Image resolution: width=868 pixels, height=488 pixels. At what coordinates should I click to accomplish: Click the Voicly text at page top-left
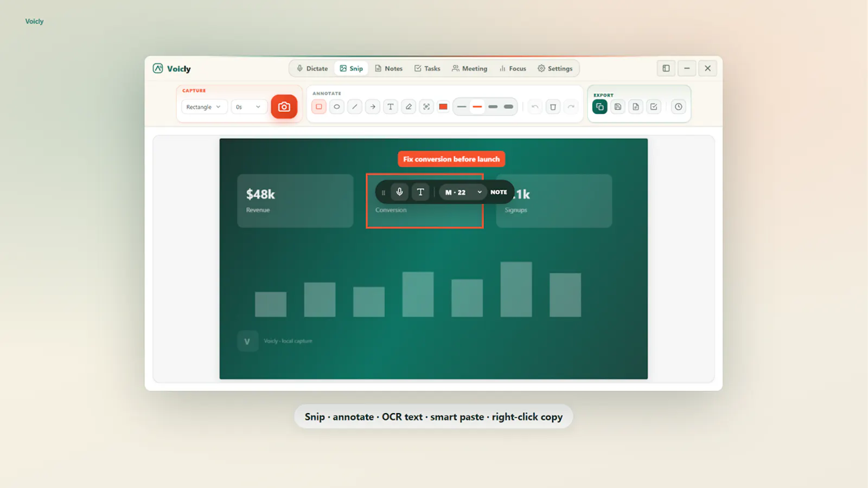click(x=34, y=21)
